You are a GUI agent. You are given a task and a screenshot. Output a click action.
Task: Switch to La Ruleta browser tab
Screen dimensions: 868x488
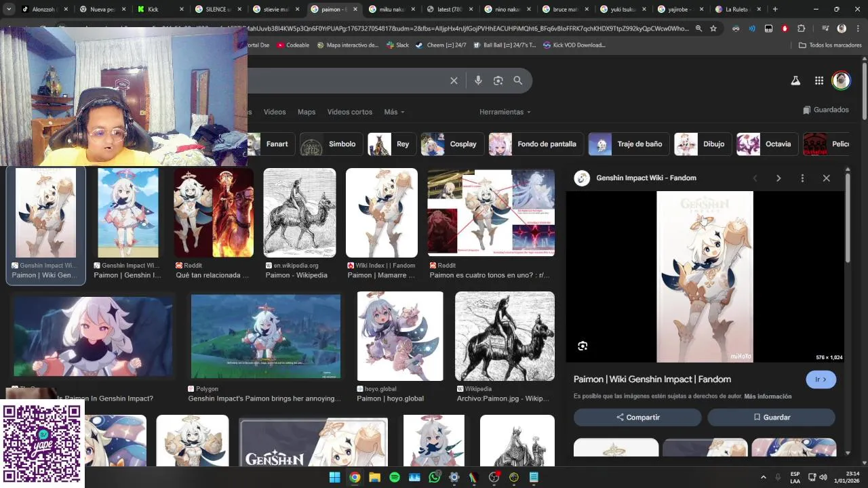(x=736, y=9)
